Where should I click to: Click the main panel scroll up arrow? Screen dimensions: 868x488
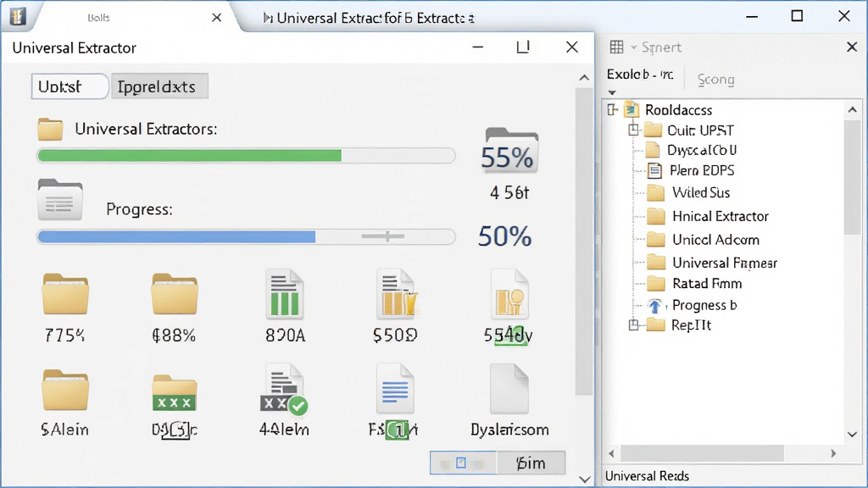584,78
